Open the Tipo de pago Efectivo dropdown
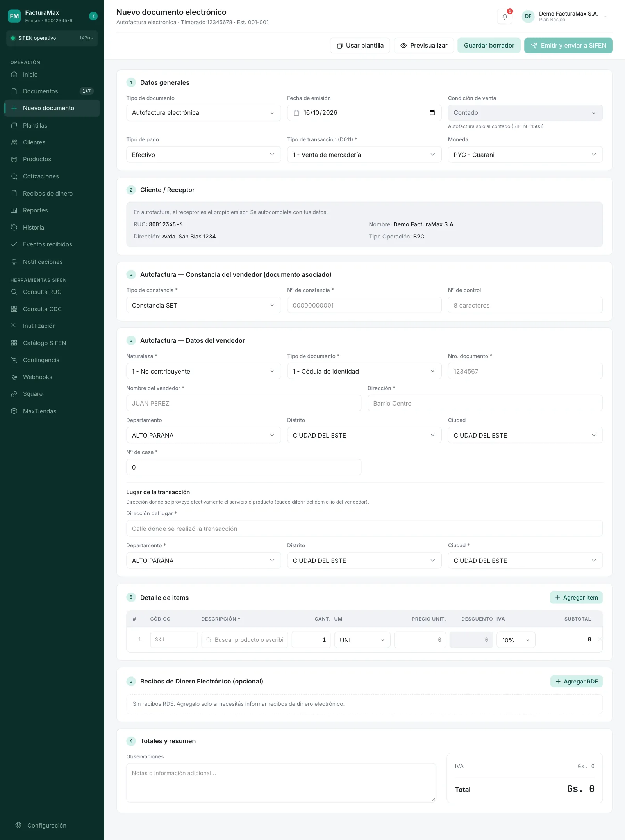The height and width of the screenshot is (840, 625). coord(204,155)
